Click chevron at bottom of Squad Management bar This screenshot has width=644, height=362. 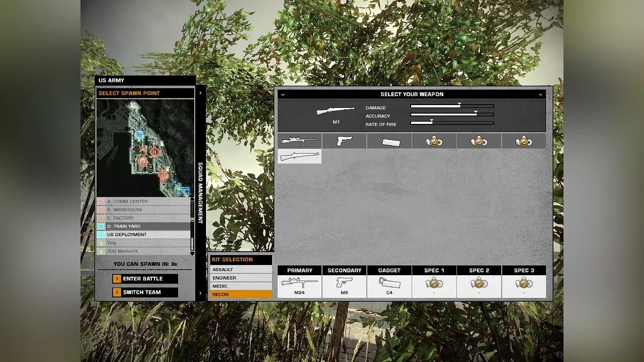(x=201, y=293)
